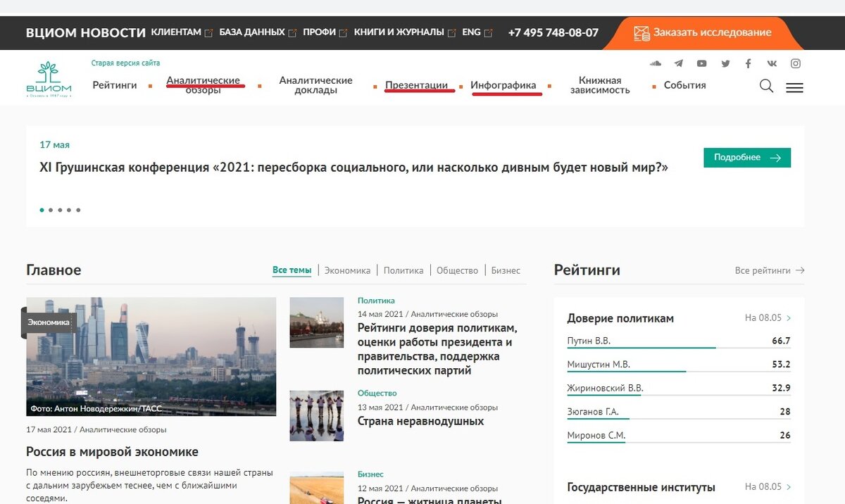Go to fifth carousel slide dot
Screen dimensions: 845x504
[x=78, y=210]
